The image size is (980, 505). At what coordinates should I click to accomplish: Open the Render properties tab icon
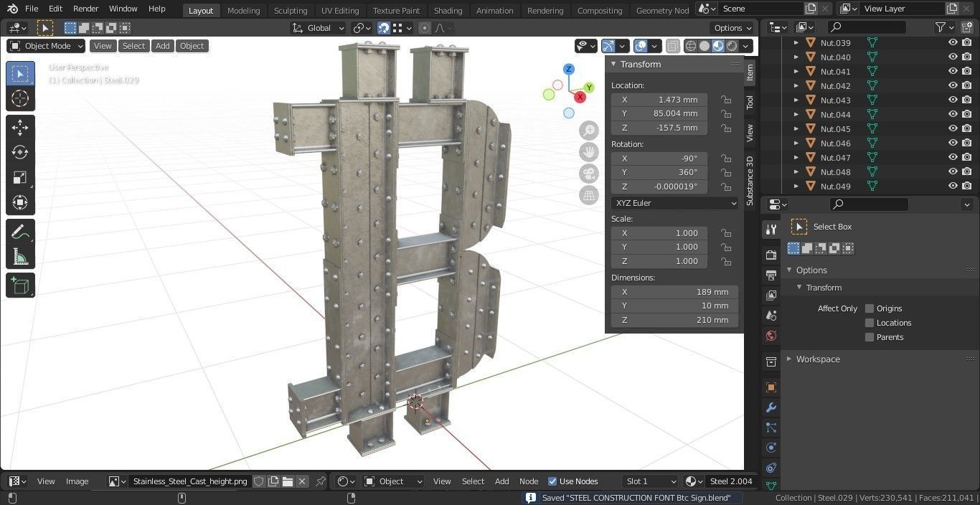tap(771, 255)
